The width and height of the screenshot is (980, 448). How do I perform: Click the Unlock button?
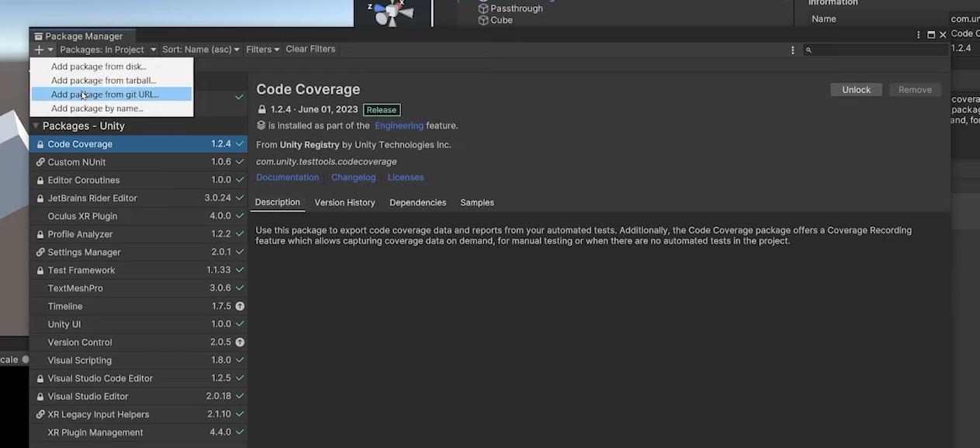(857, 90)
